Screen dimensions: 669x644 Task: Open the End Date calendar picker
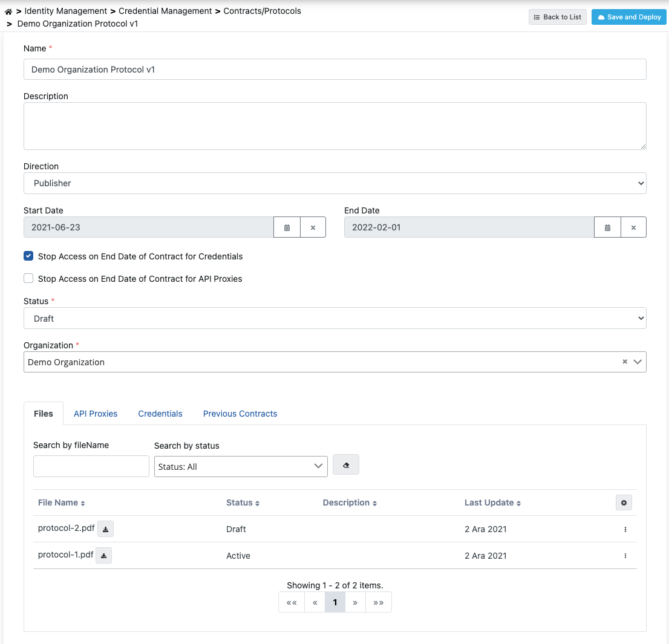607,227
